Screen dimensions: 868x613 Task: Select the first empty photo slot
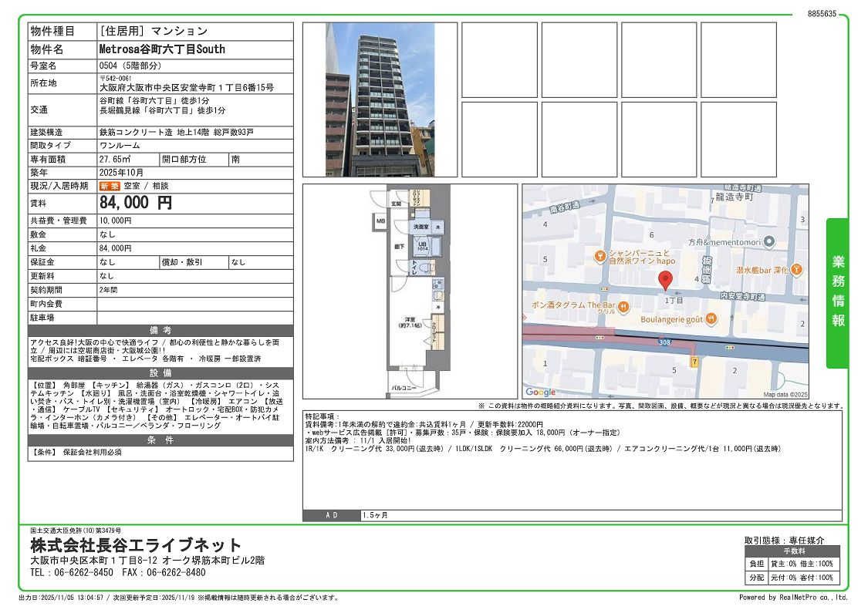coord(499,60)
